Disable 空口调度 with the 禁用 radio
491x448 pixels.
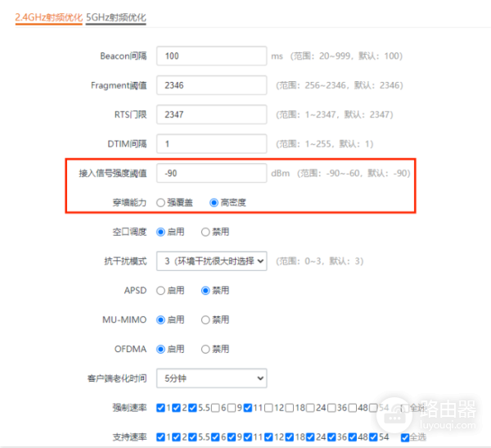(206, 232)
